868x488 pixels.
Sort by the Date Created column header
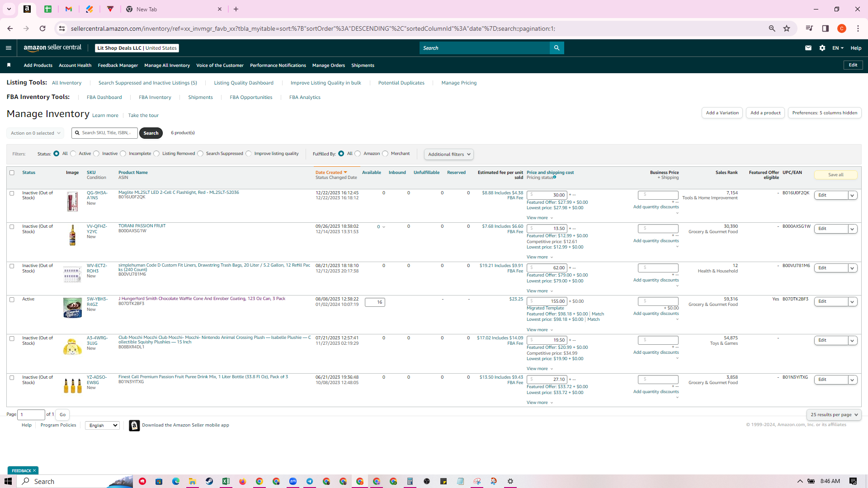331,173
